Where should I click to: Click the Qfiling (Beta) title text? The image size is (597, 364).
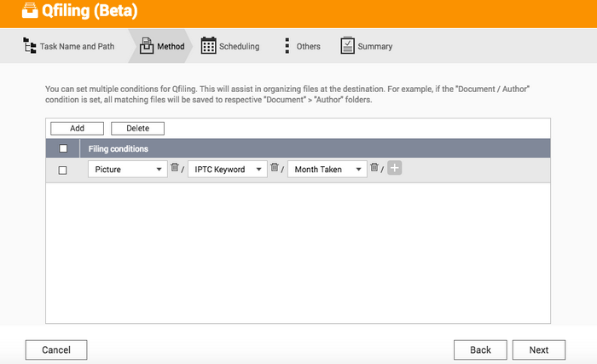(90, 11)
